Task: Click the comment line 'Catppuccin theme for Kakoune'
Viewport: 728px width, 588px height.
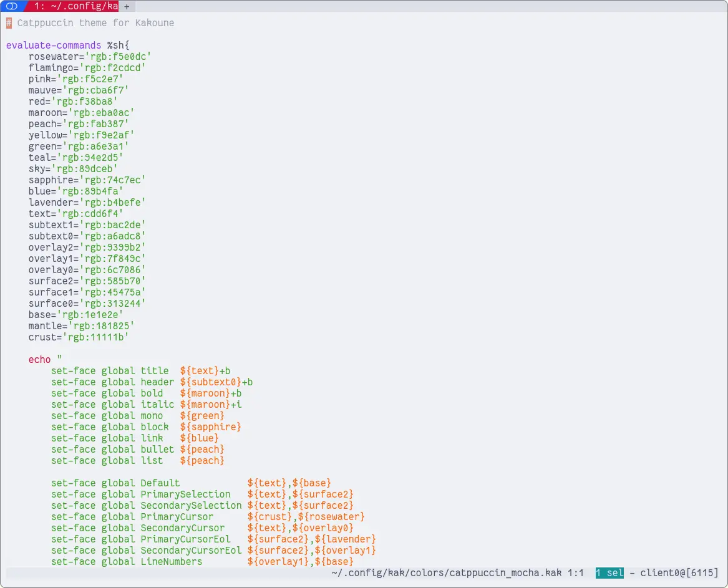Action: [95, 22]
